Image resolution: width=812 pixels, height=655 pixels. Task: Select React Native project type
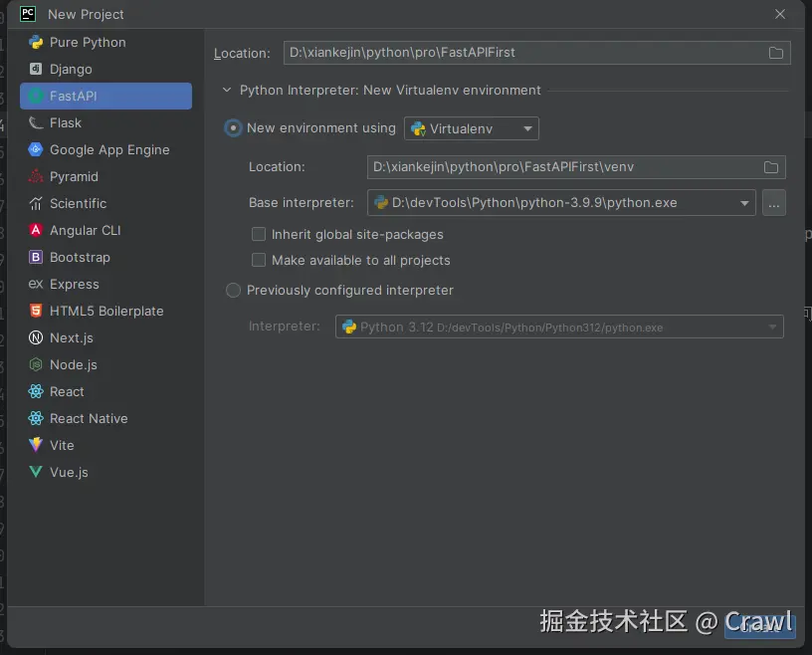pyautogui.click(x=89, y=418)
